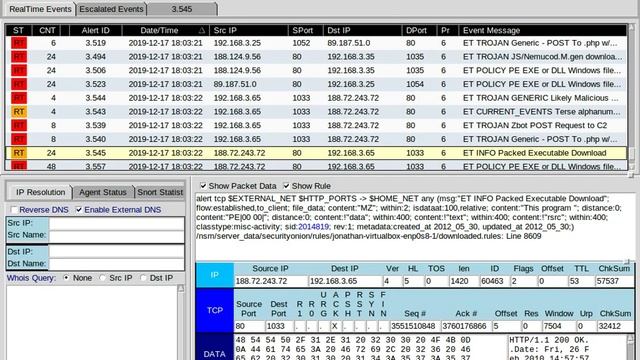Open the Snort Statistics tab
Viewport: 640px width, 360px height.
point(160,192)
